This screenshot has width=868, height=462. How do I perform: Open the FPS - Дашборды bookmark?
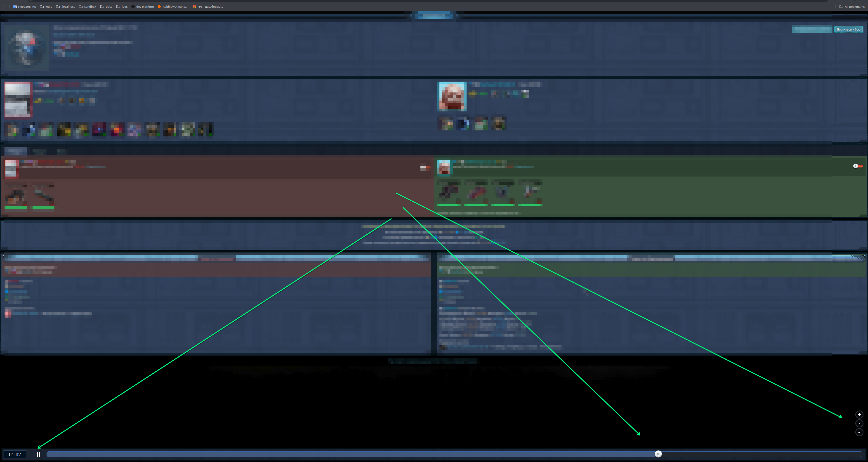point(208,6)
